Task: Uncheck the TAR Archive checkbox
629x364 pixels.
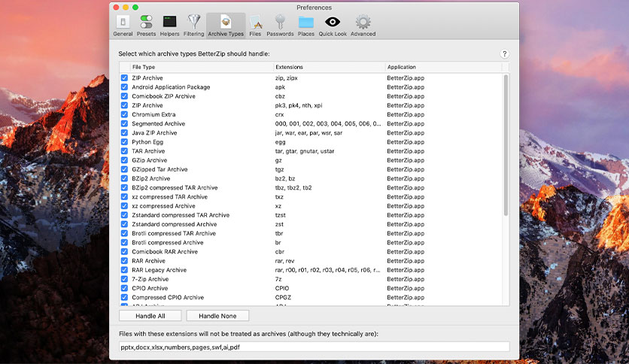Action: 124,151
